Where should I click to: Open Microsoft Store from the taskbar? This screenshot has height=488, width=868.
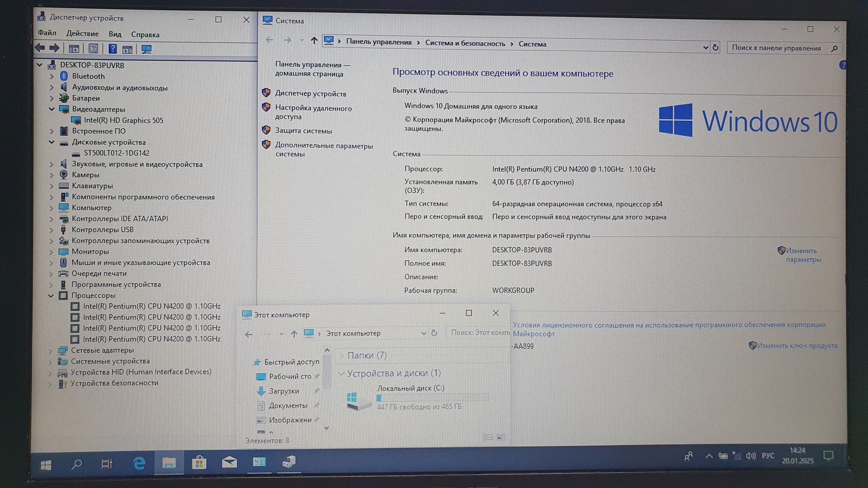point(199,463)
